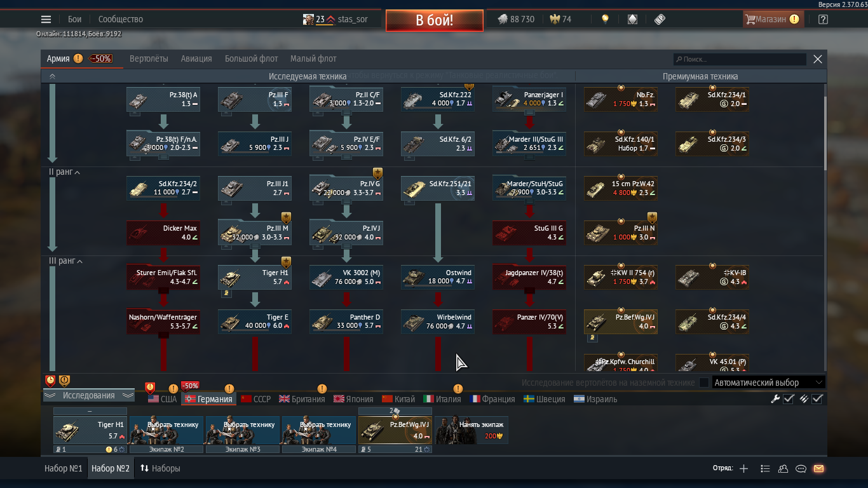868x488 pixels.
Task: Open the mail envelope icon
Action: pos(818,469)
